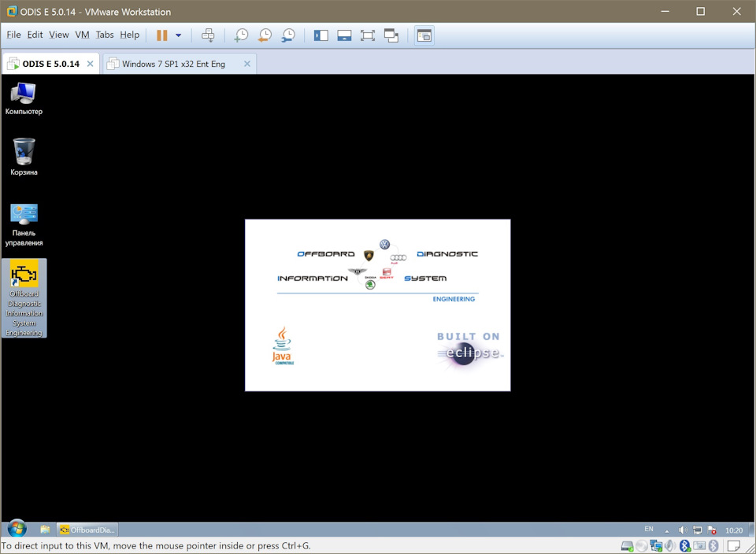Click the VMware network adapter status icon
Viewport: 756px width, 554px height.
click(x=656, y=546)
